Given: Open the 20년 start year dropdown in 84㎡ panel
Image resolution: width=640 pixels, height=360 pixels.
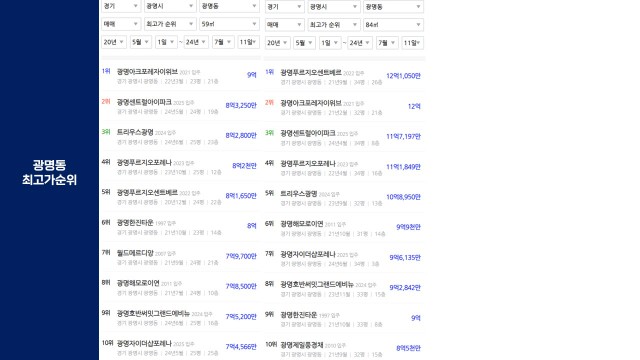Looking at the screenshot, I should pos(278,43).
